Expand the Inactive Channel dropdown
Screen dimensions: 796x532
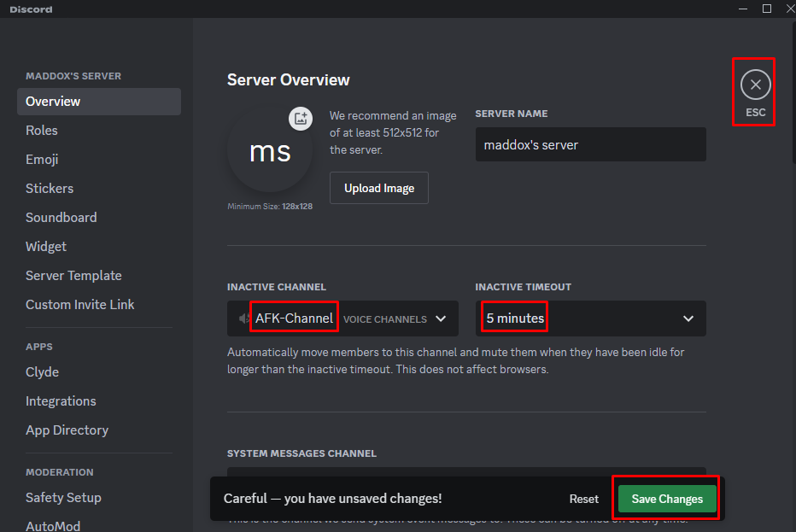440,319
